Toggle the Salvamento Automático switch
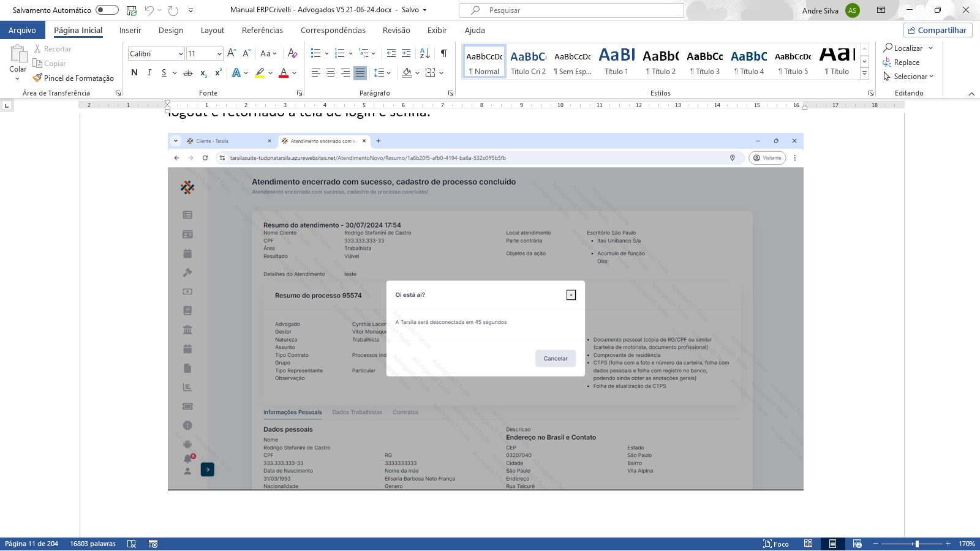The height and width of the screenshot is (551, 980). pos(107,10)
